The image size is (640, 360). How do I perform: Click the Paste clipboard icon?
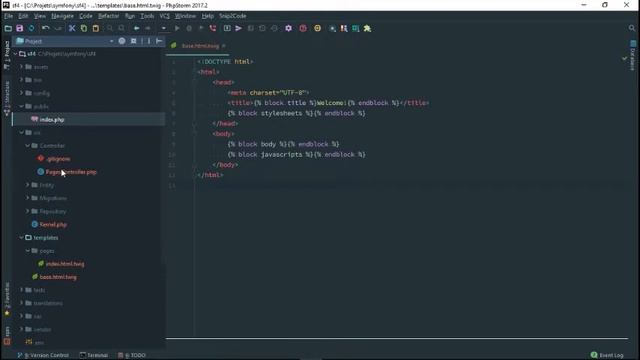(x=96, y=29)
